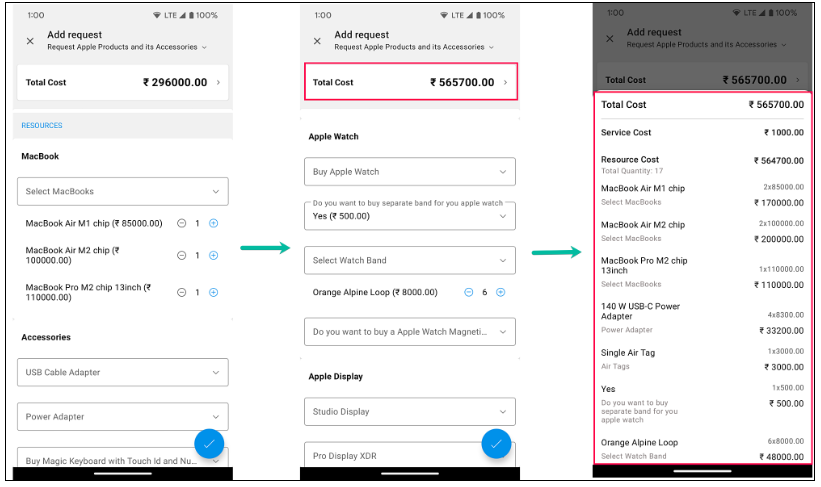The height and width of the screenshot is (487, 821).
Task: Increase MacBook Pro M2 chip 13inch quantity
Action: click(x=214, y=292)
